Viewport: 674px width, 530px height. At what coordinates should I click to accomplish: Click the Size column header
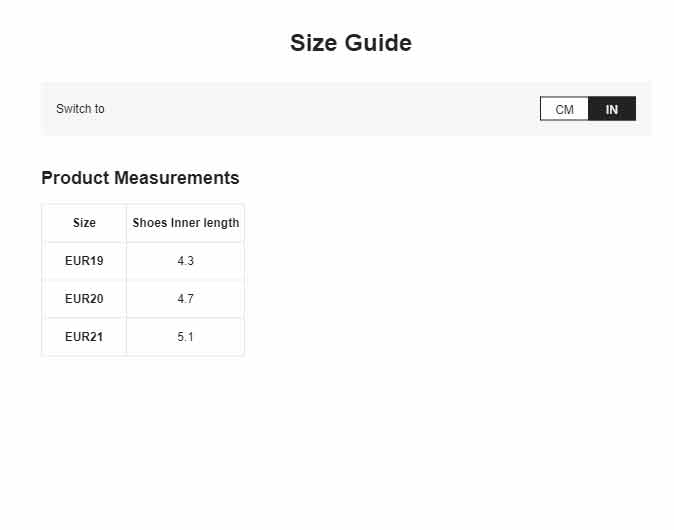pos(84,223)
